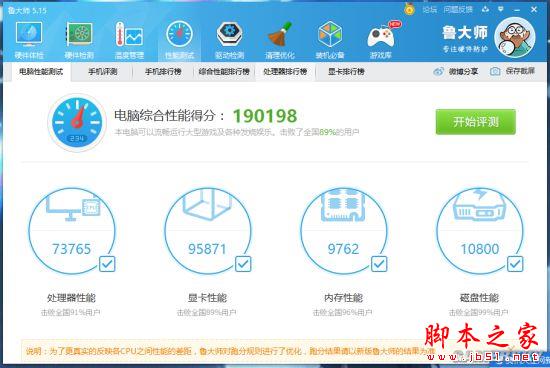This screenshot has height=368, width=550.
Task: Click the disk drive icon above 10800
Action: (x=479, y=205)
